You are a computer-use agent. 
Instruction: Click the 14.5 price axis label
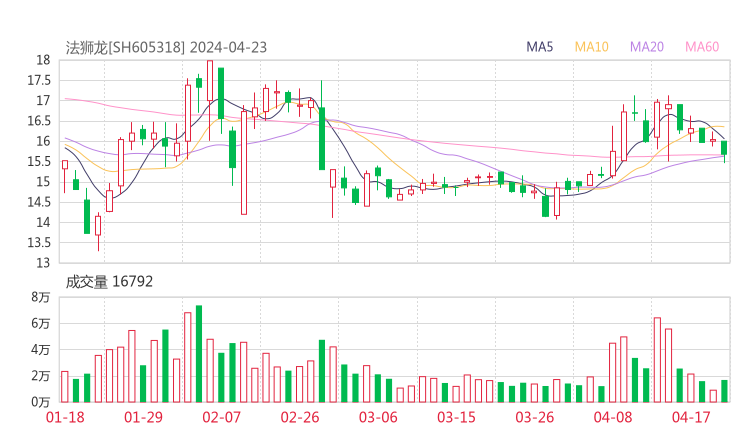[39, 202]
